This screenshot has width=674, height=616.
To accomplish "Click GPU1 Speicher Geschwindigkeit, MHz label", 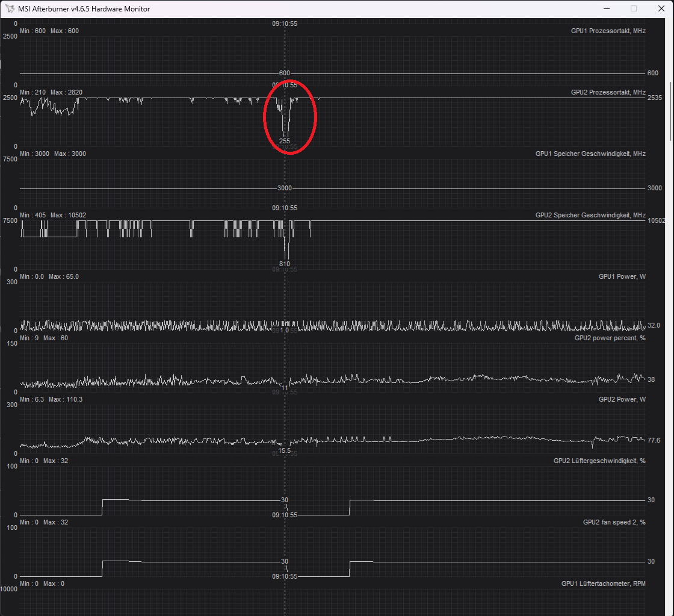I will (x=590, y=154).
